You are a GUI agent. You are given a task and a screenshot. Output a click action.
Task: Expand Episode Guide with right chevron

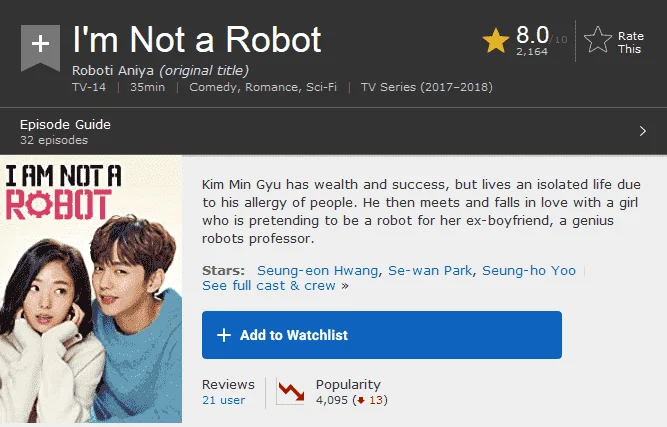(643, 131)
